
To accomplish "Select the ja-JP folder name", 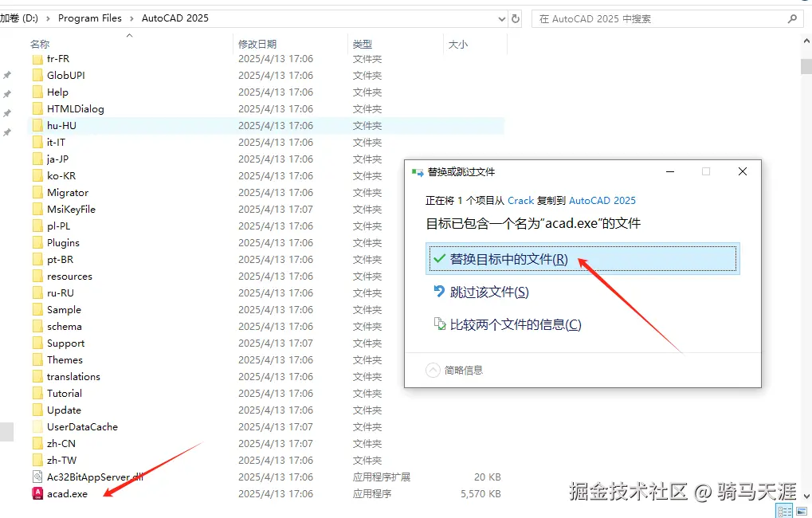I will tap(57, 159).
